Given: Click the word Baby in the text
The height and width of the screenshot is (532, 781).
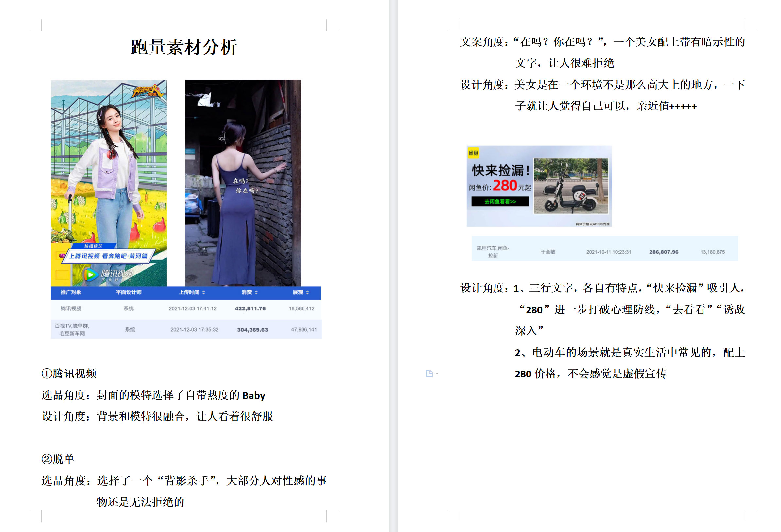Looking at the screenshot, I should [254, 395].
